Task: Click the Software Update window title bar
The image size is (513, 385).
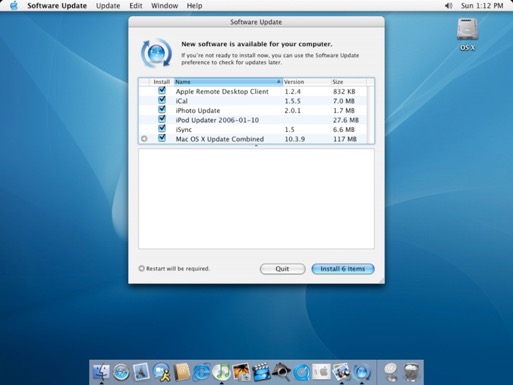Action: (256, 22)
